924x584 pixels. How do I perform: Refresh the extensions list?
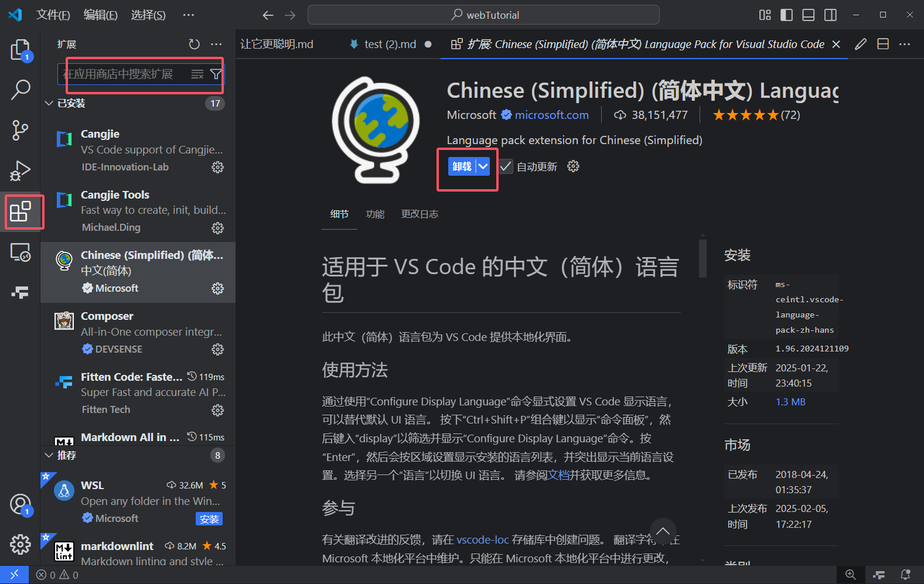coord(194,45)
